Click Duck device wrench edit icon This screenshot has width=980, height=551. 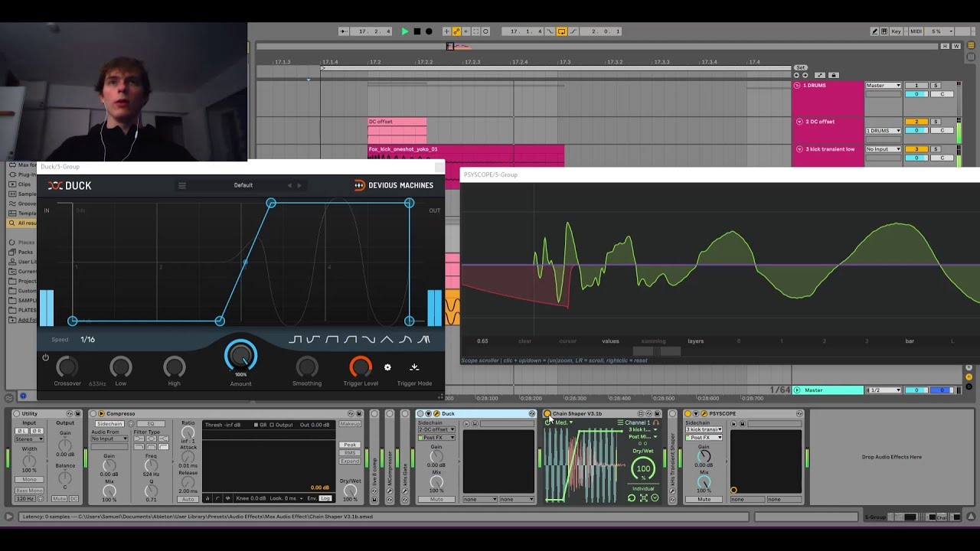(x=437, y=413)
